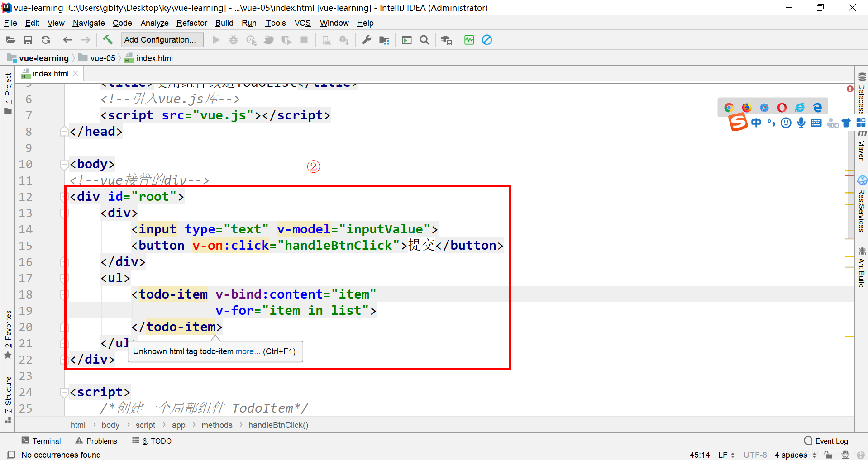Click the UTF-8 encoding status entry

point(755,455)
